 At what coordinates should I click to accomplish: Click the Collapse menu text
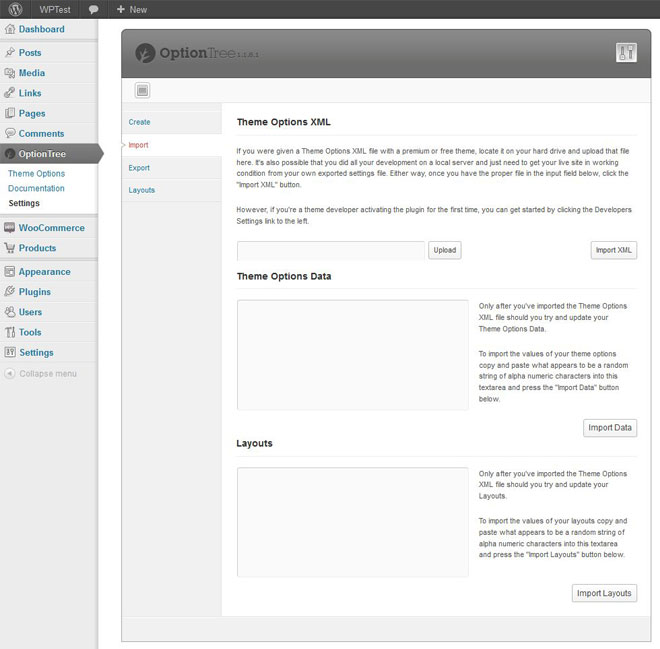coord(48,373)
